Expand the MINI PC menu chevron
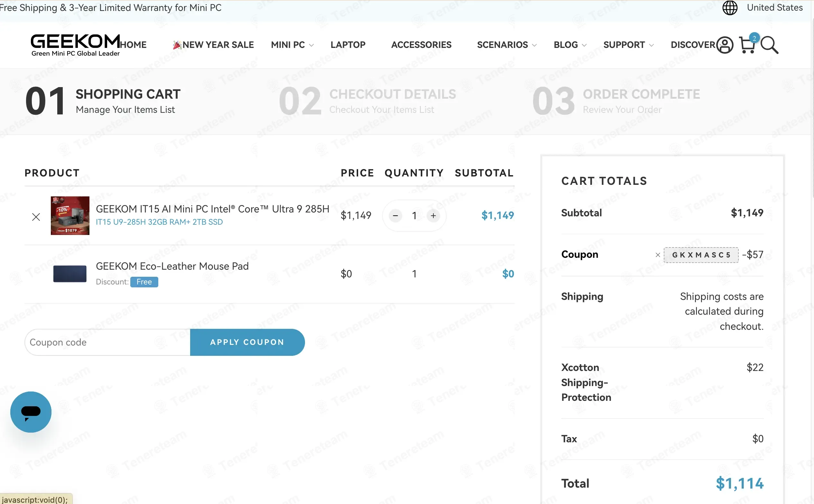Viewport: 814px width, 504px height. [311, 45]
